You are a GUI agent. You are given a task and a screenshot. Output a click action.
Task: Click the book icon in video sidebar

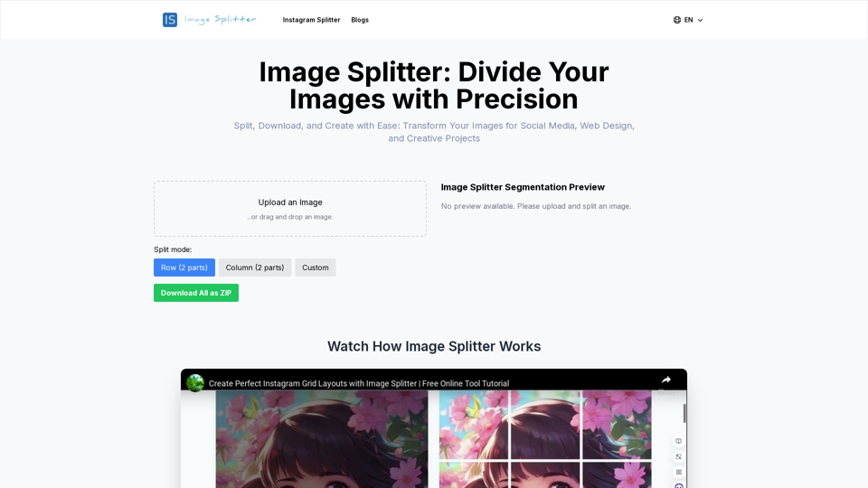pos(678,441)
